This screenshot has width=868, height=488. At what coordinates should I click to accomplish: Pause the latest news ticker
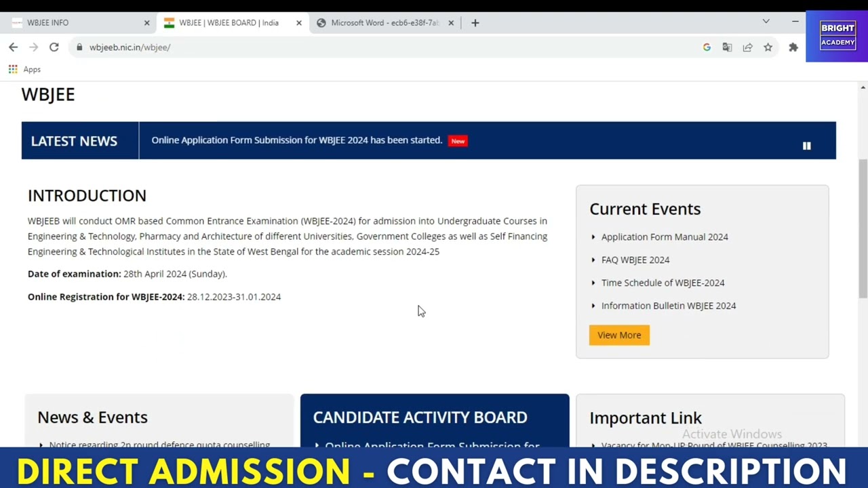(806, 146)
